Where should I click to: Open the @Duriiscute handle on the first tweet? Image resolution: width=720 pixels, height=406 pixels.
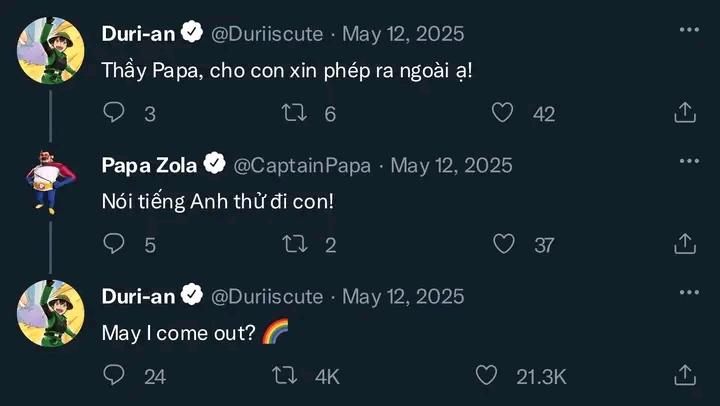point(266,33)
